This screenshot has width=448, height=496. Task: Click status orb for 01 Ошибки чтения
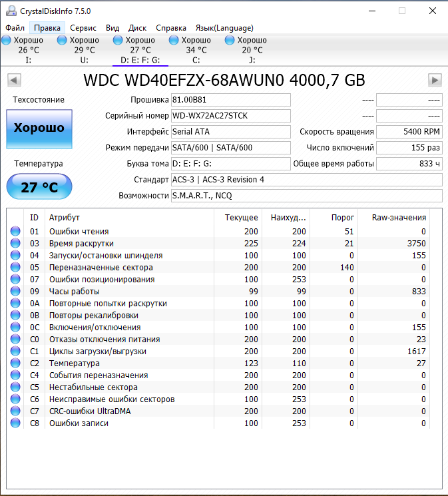pyautogui.click(x=15, y=231)
